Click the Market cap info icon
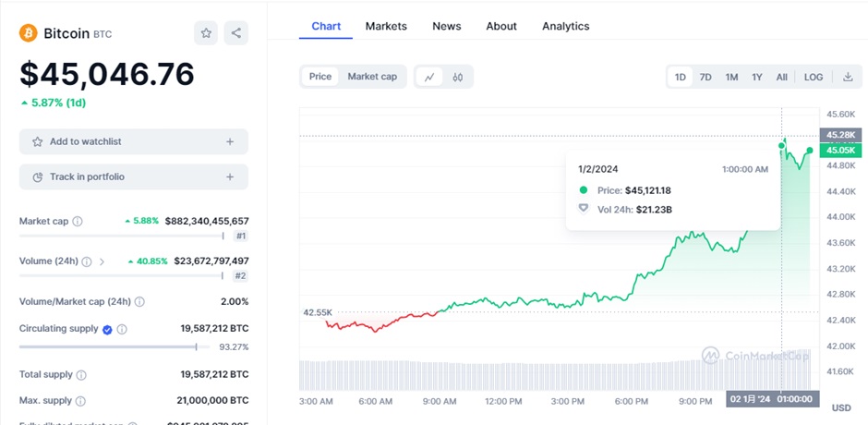This screenshot has width=868, height=425. tap(78, 222)
